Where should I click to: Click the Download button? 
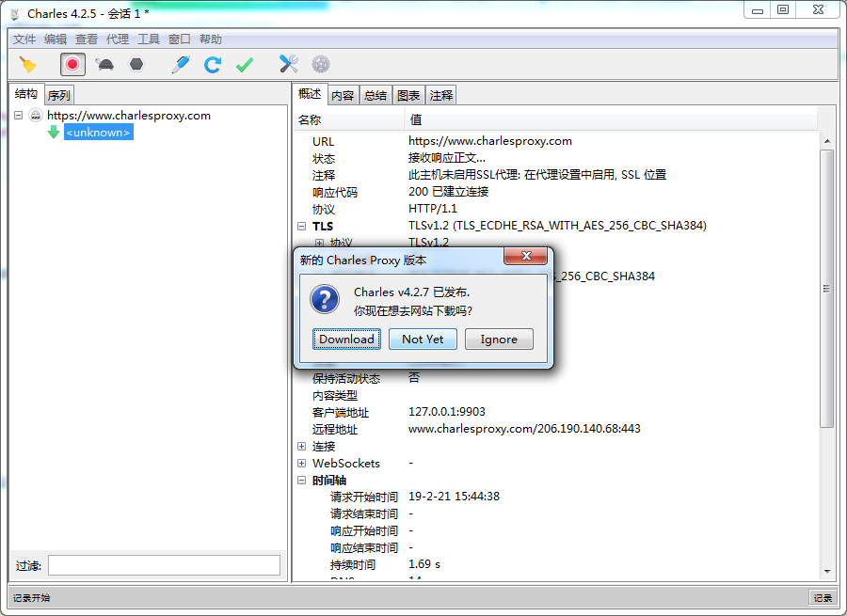point(346,340)
